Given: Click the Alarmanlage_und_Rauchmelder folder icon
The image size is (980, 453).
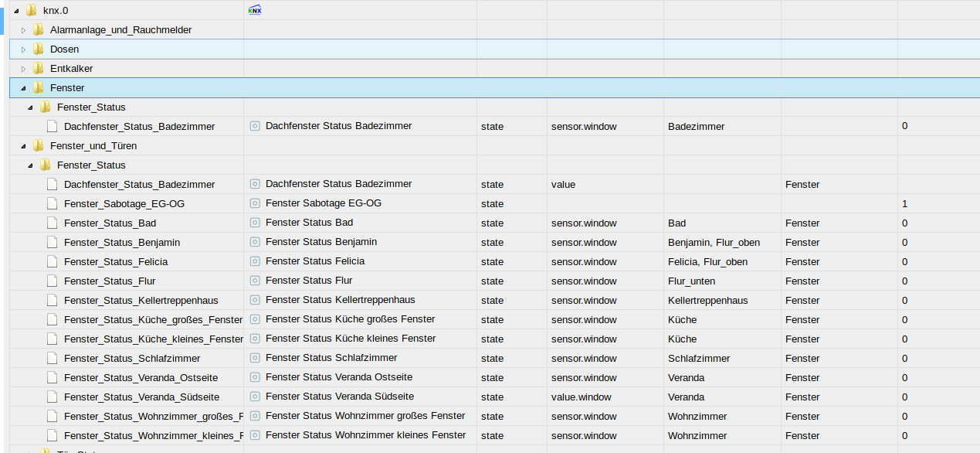Looking at the screenshot, I should click(39, 29).
